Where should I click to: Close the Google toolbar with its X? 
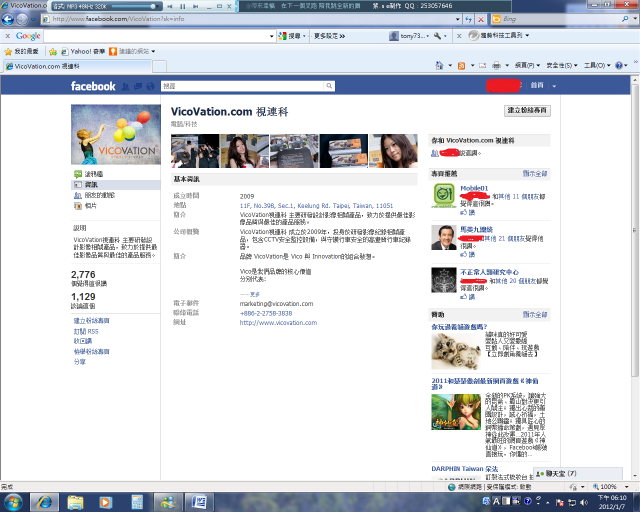click(8, 36)
